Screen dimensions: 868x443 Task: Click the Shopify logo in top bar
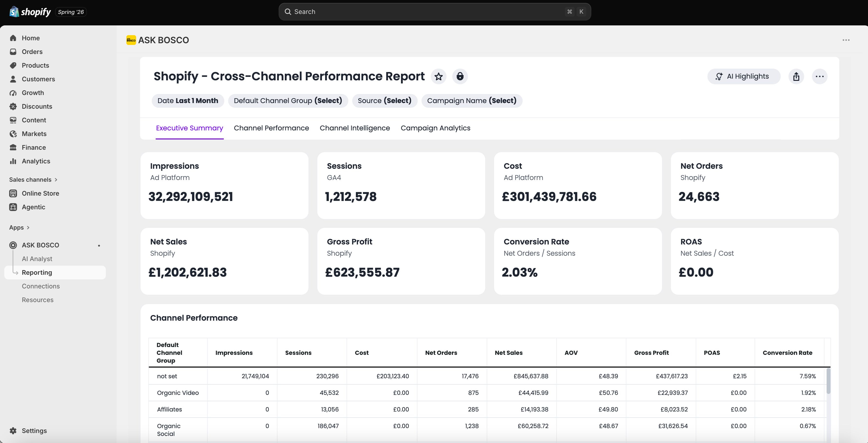point(30,12)
